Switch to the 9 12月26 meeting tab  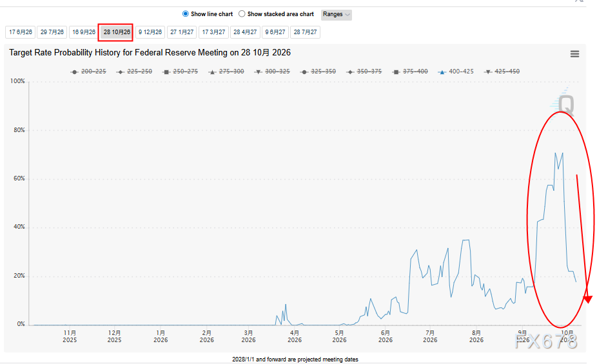coord(150,32)
